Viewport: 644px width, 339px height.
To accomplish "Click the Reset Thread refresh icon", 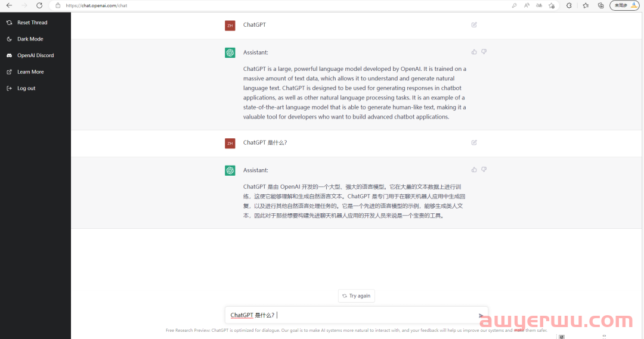I will (9, 23).
